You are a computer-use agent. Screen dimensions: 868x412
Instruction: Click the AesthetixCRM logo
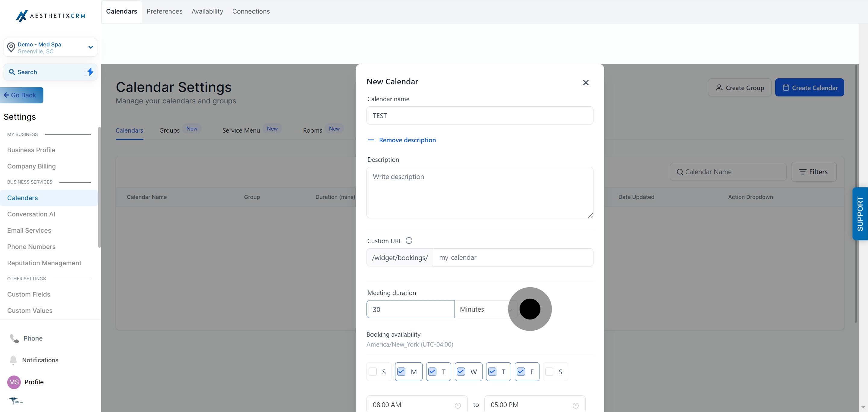[51, 16]
